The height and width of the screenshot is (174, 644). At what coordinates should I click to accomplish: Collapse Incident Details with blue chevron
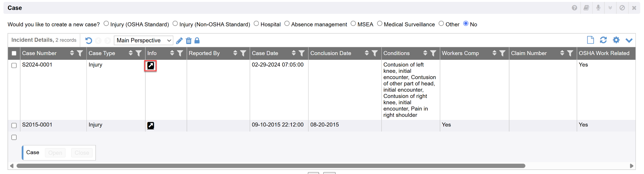(629, 40)
